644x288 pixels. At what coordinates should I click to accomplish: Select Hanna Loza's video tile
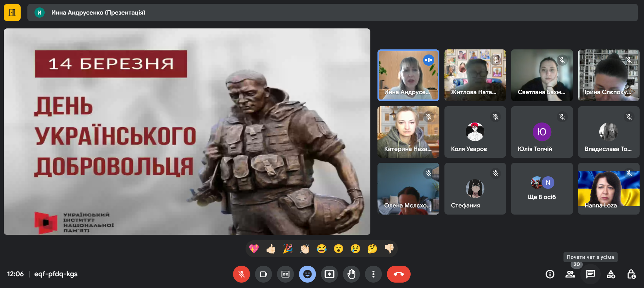(x=608, y=189)
